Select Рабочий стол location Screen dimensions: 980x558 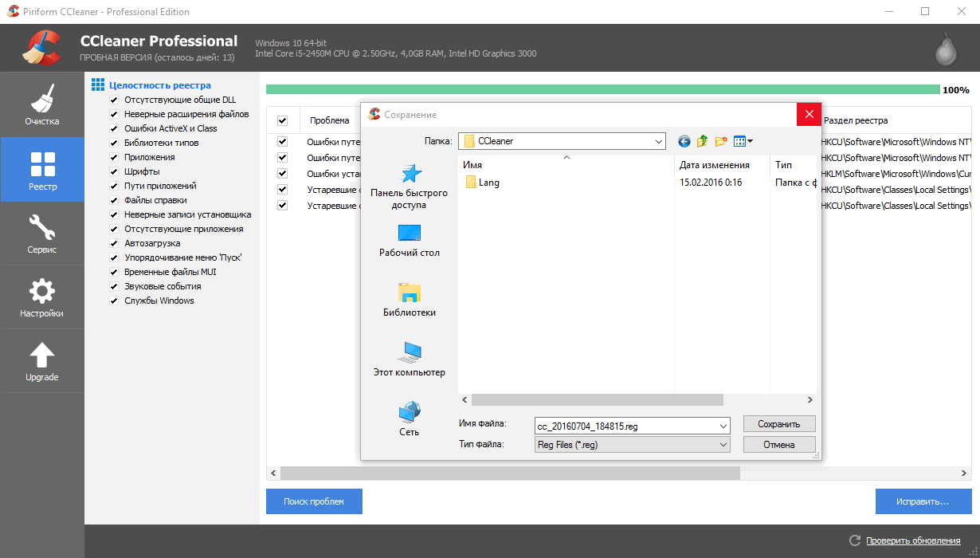[x=410, y=240]
